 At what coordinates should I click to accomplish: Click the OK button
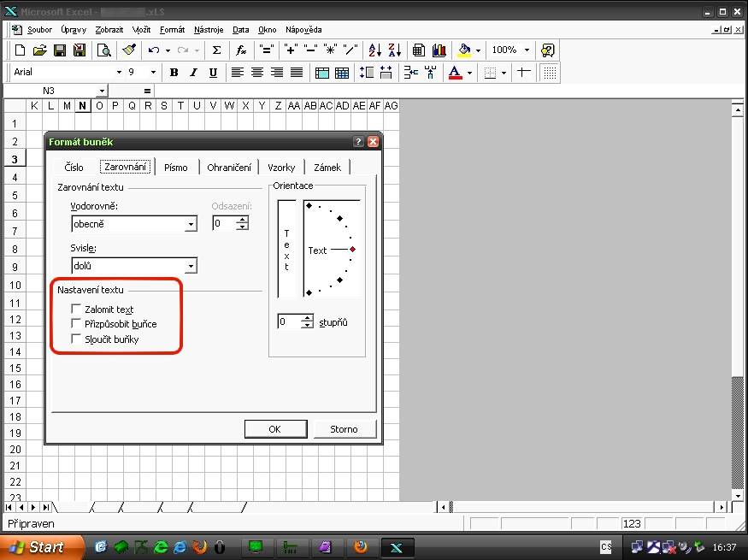coord(275,429)
